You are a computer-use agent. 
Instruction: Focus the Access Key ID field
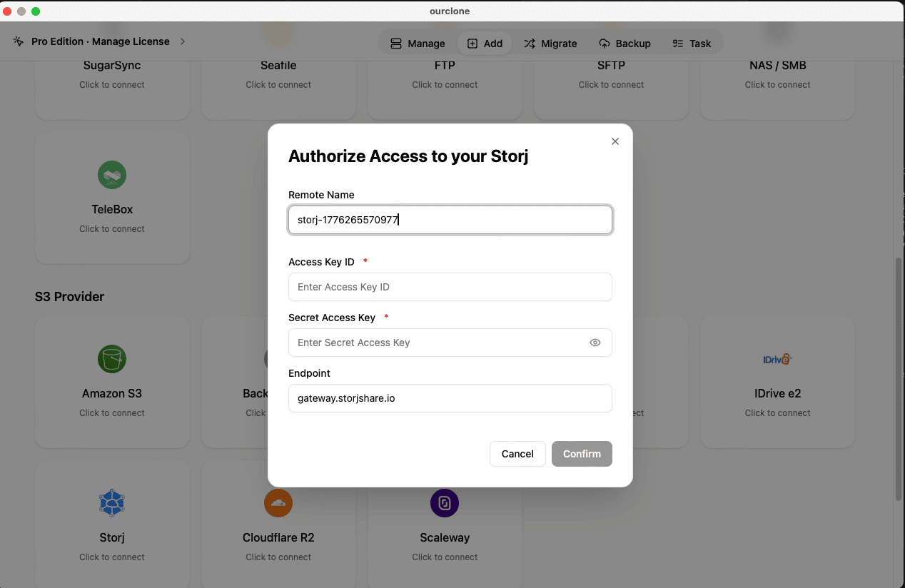pyautogui.click(x=450, y=287)
